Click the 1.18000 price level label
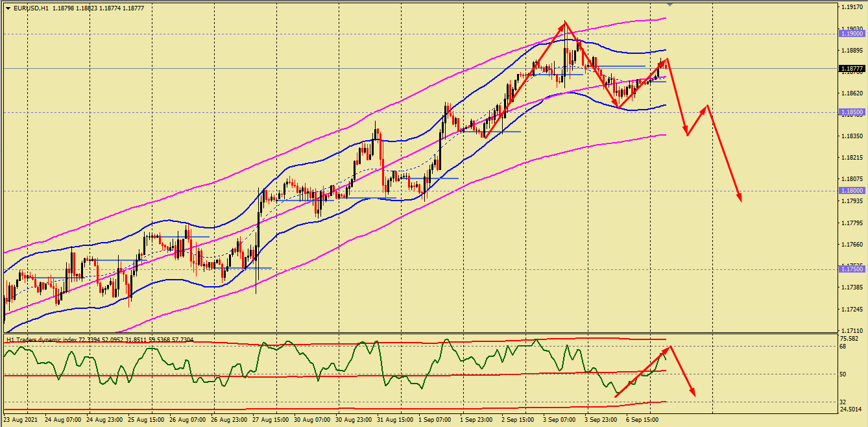This screenshot has width=868, height=427. click(852, 191)
